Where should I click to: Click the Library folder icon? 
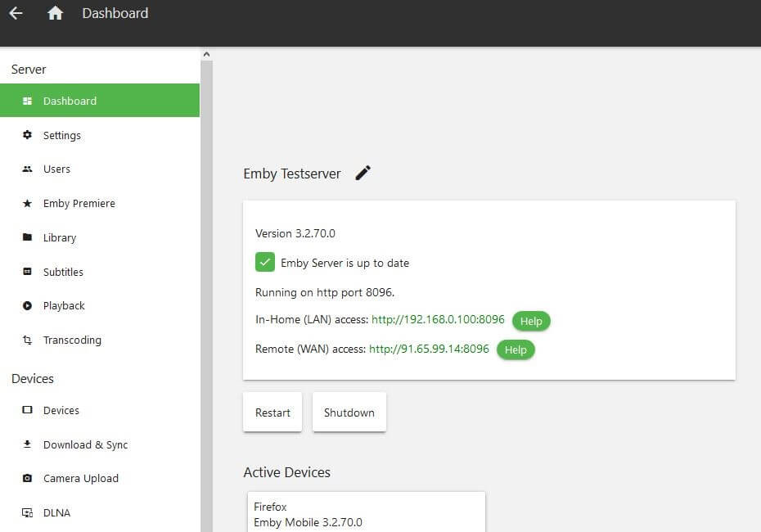tap(27, 237)
